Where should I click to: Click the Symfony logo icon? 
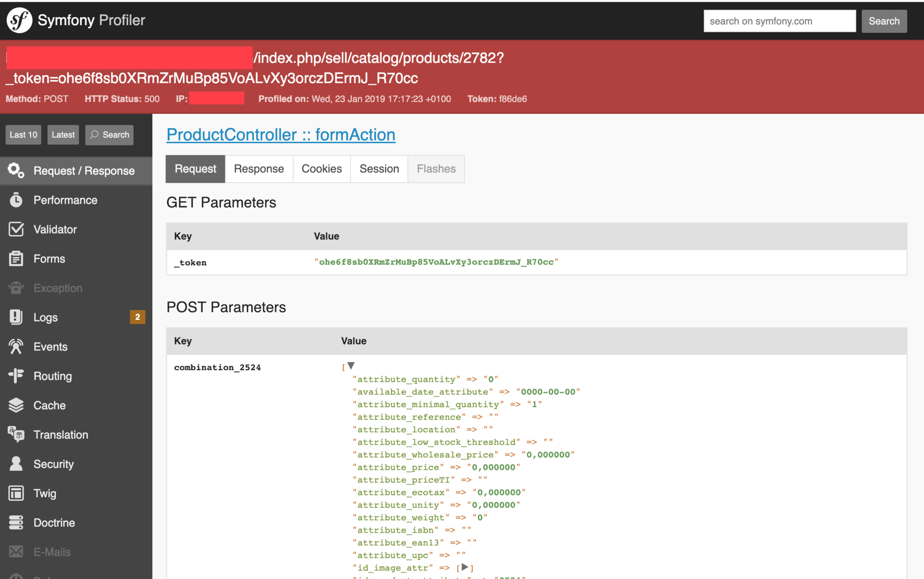(x=19, y=20)
